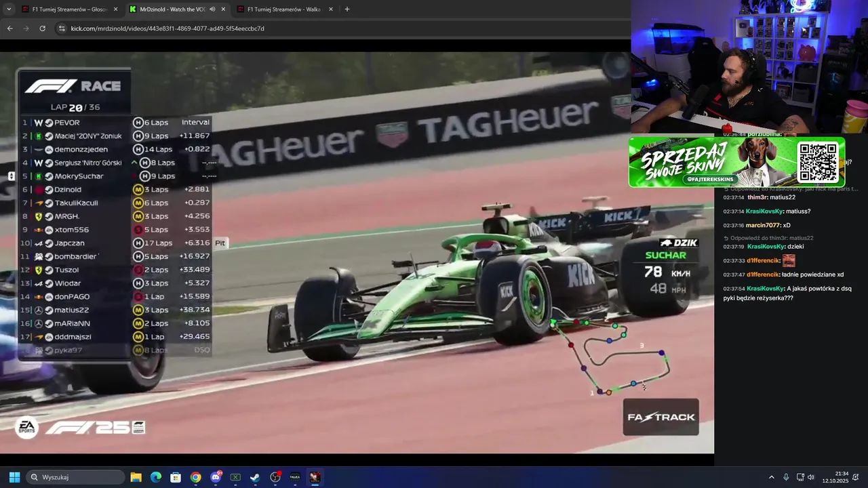Click the browser forward arrow
This screenshot has height=488, width=868.
point(26,28)
